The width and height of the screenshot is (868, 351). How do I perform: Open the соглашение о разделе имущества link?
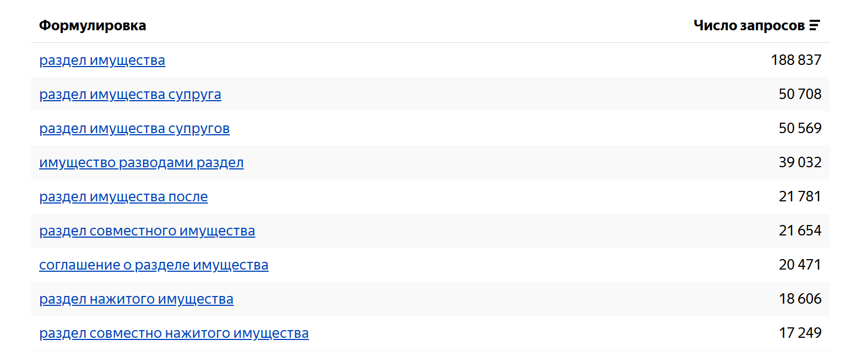[154, 265]
